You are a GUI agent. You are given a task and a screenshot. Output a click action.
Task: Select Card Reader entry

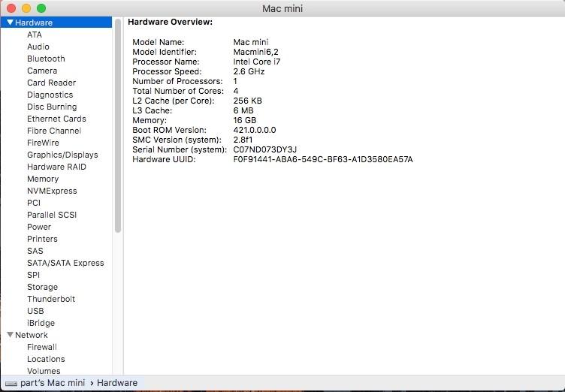click(x=52, y=83)
